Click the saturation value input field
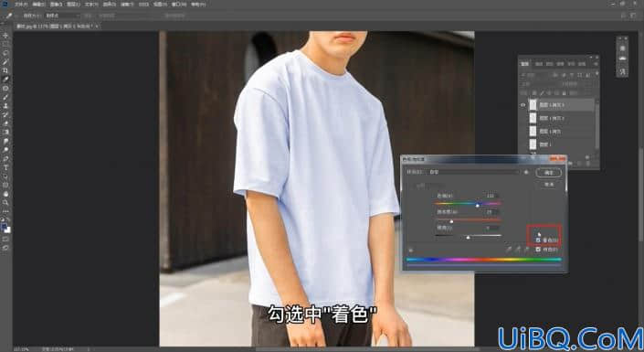This screenshot has height=352, width=644. [491, 212]
